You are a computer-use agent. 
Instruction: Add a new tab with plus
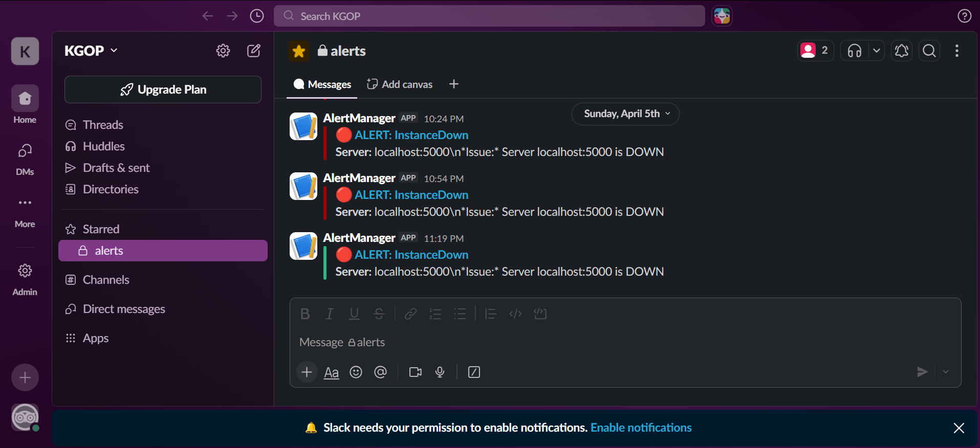click(454, 84)
